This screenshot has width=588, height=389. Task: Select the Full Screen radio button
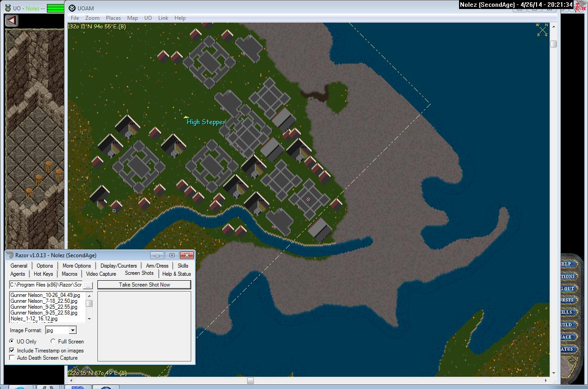[53, 342]
